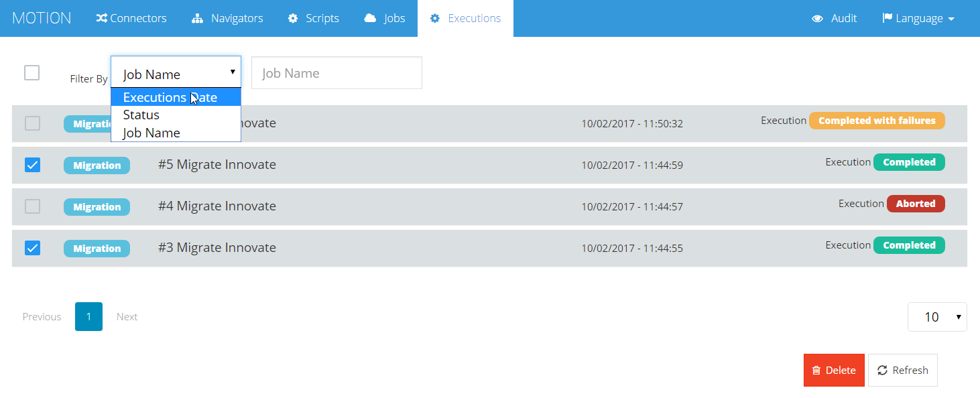Click the timestamp 10/02/2017 - 11:50:32
This screenshot has width=980, height=398.
pos(632,124)
